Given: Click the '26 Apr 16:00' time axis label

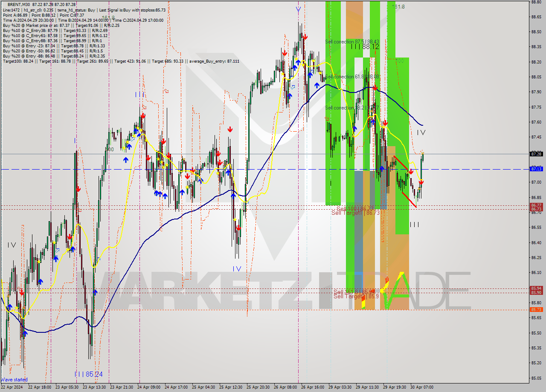Looking at the screenshot, I should [x=313, y=387].
